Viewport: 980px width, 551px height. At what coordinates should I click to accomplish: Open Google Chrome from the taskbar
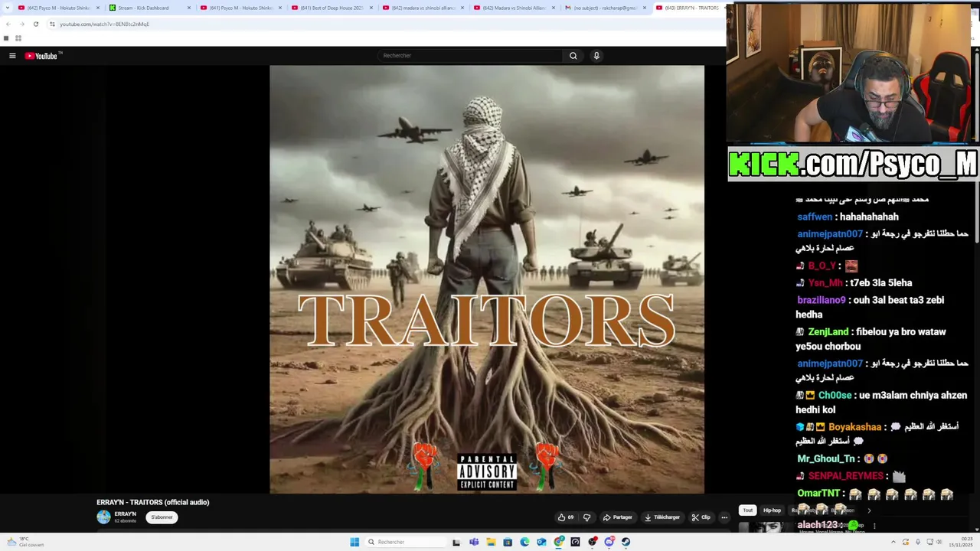pyautogui.click(x=559, y=542)
